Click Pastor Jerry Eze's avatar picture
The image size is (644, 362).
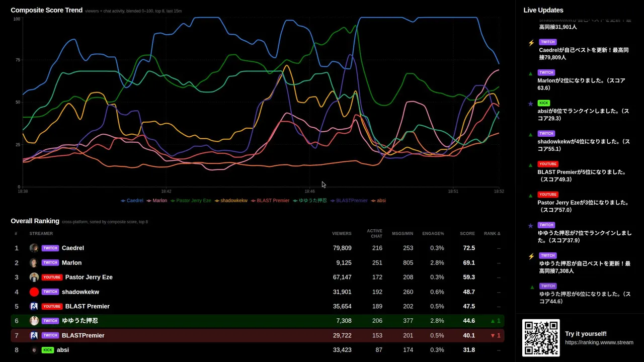[34, 277]
